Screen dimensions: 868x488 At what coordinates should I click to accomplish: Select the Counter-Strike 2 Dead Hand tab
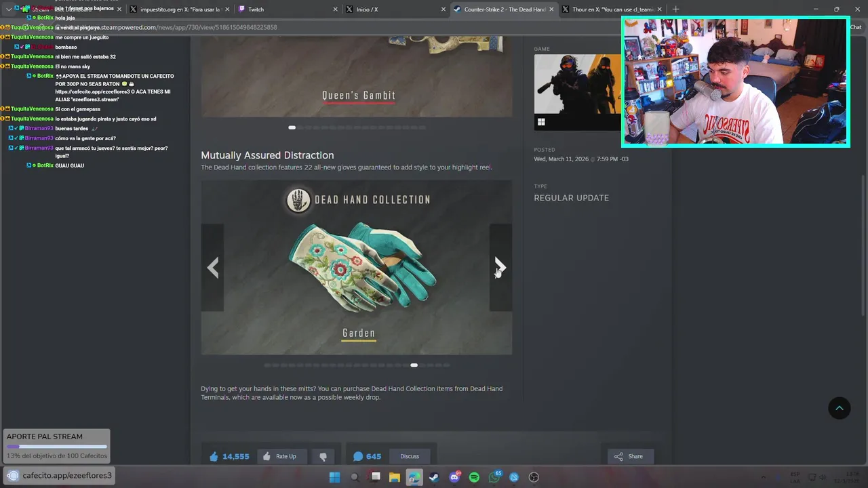point(503,9)
